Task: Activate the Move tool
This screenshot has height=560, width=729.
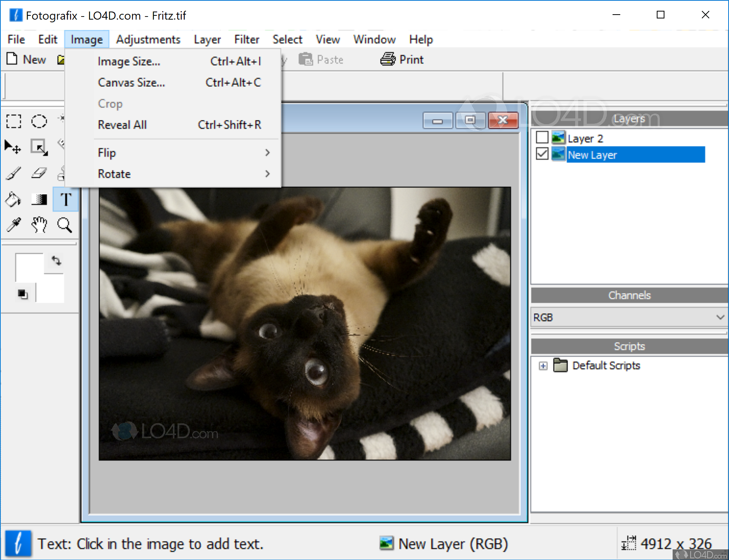Action: coord(13,146)
